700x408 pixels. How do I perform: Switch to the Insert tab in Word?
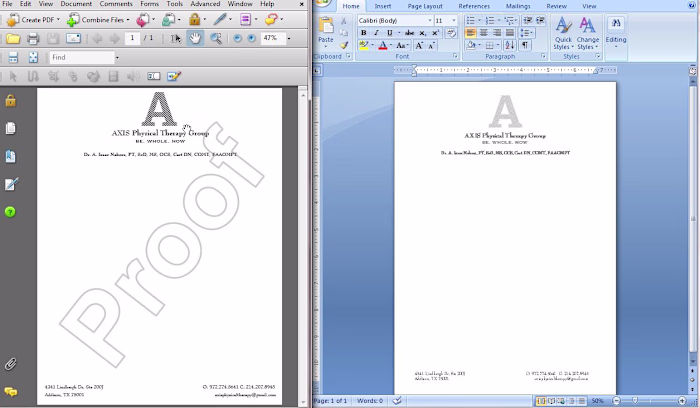coord(383,6)
